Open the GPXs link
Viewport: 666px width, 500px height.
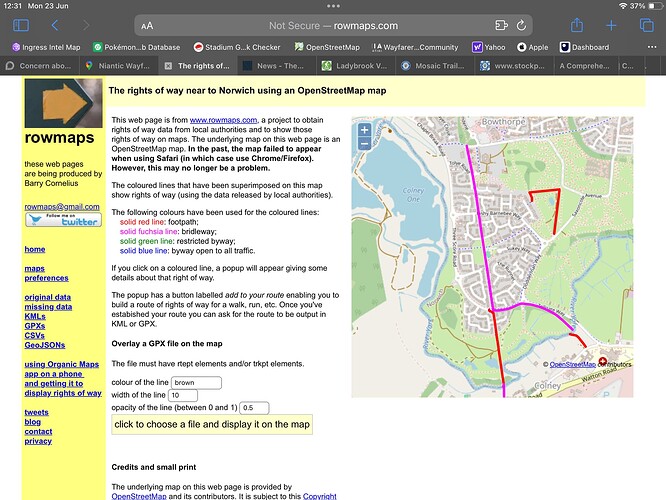35,326
